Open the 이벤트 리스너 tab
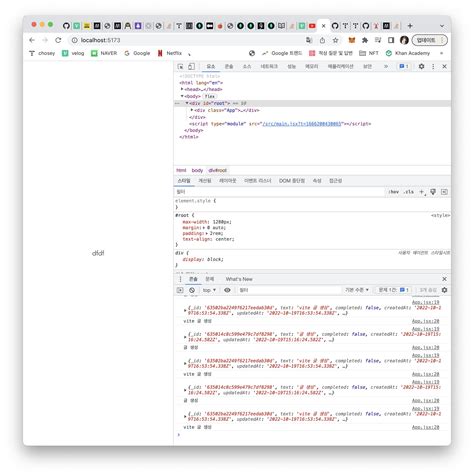The width and height of the screenshot is (474, 476). click(257, 181)
